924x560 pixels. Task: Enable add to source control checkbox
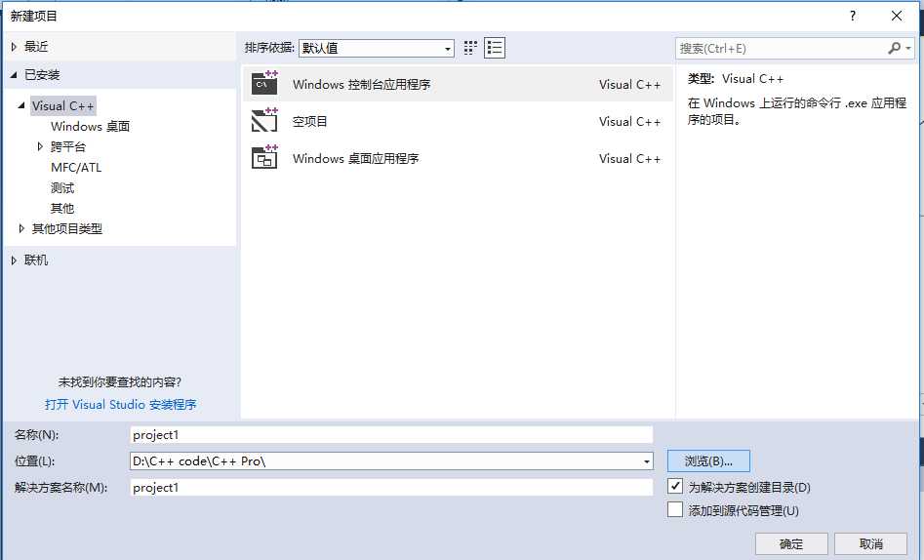(x=675, y=509)
